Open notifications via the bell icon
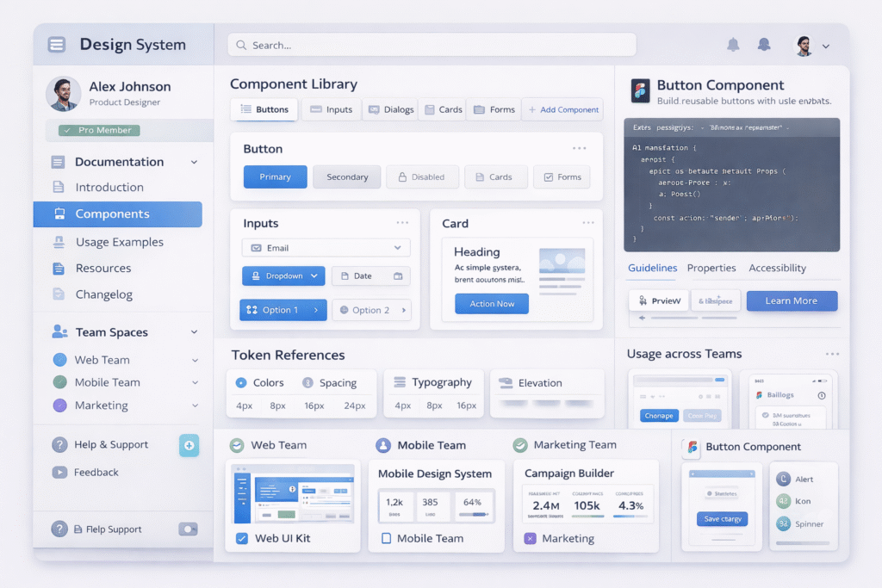This screenshot has height=588, width=882. (x=733, y=45)
